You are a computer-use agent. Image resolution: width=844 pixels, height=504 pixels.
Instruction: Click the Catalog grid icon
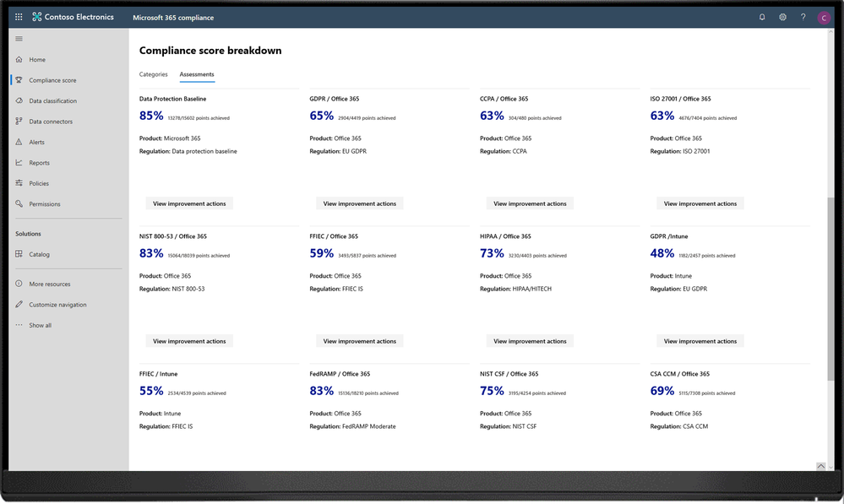click(x=19, y=254)
